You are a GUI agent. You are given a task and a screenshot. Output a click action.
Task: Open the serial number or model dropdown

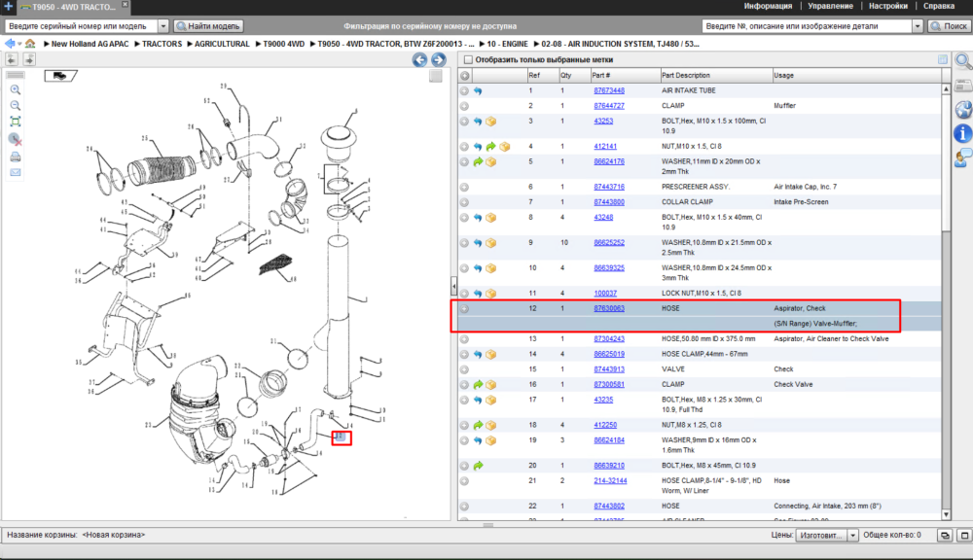pyautogui.click(x=163, y=26)
